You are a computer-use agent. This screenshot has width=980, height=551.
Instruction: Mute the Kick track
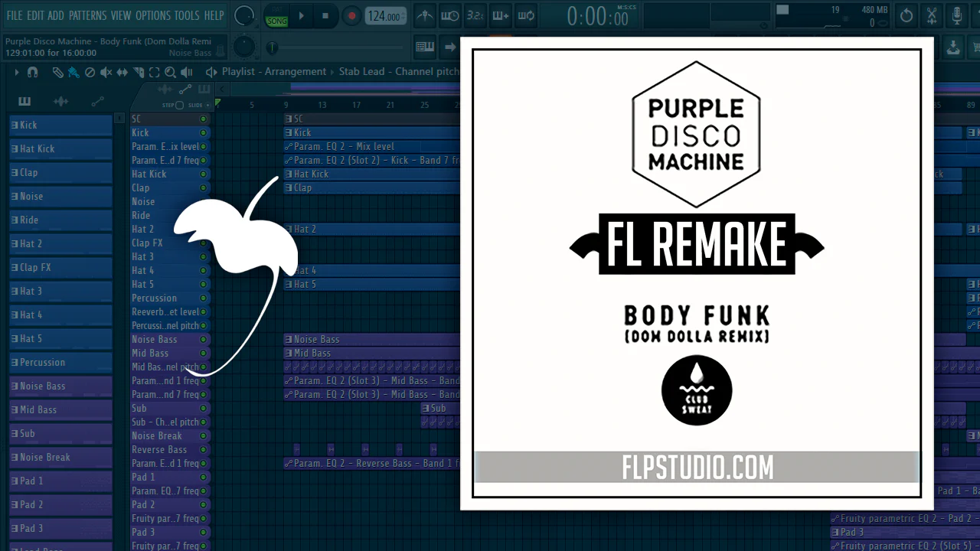[204, 132]
